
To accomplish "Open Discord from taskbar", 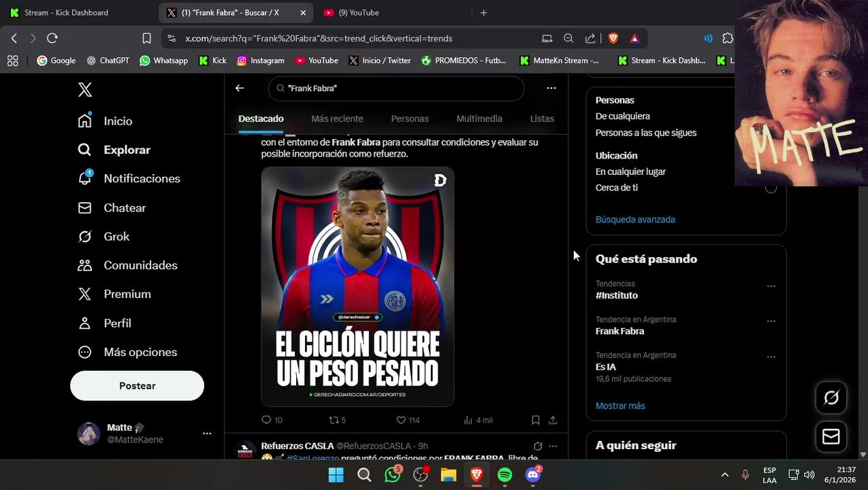I will (533, 474).
